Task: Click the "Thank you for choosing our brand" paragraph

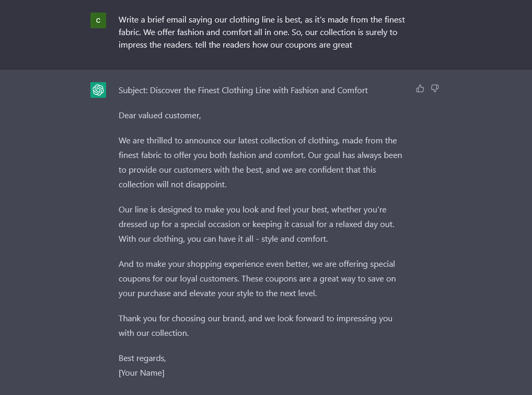Action: click(255, 325)
